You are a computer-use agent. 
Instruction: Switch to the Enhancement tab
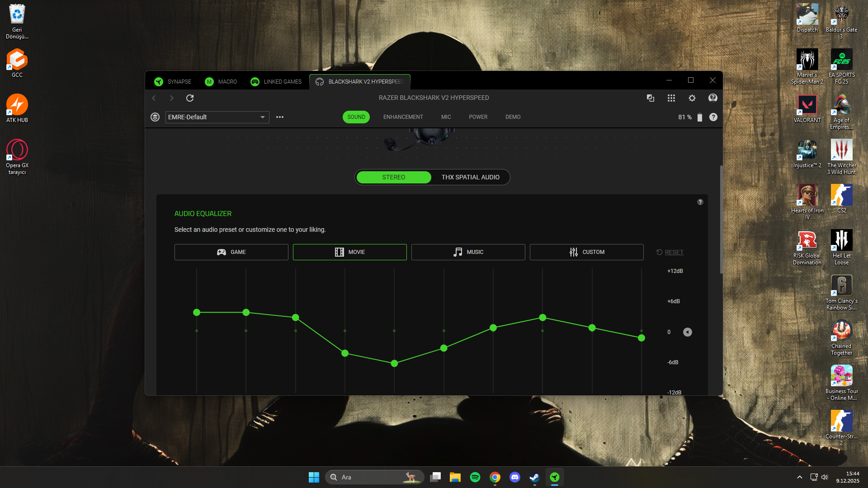403,117
